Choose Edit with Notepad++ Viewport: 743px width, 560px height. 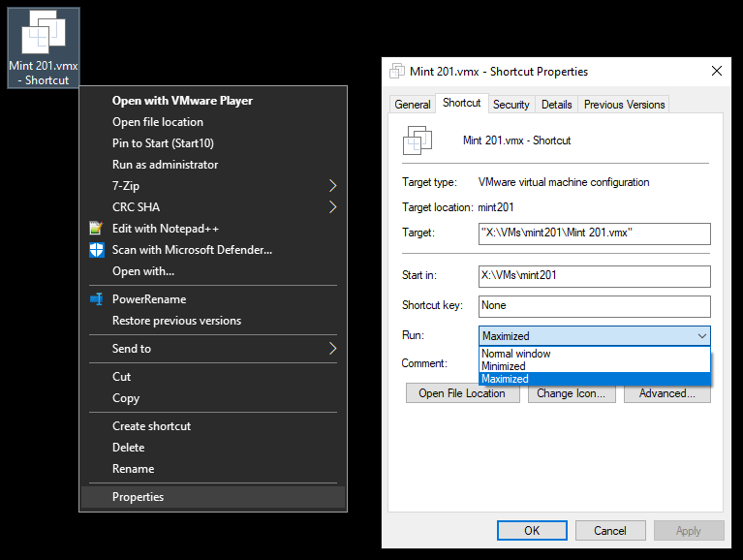pos(213,229)
